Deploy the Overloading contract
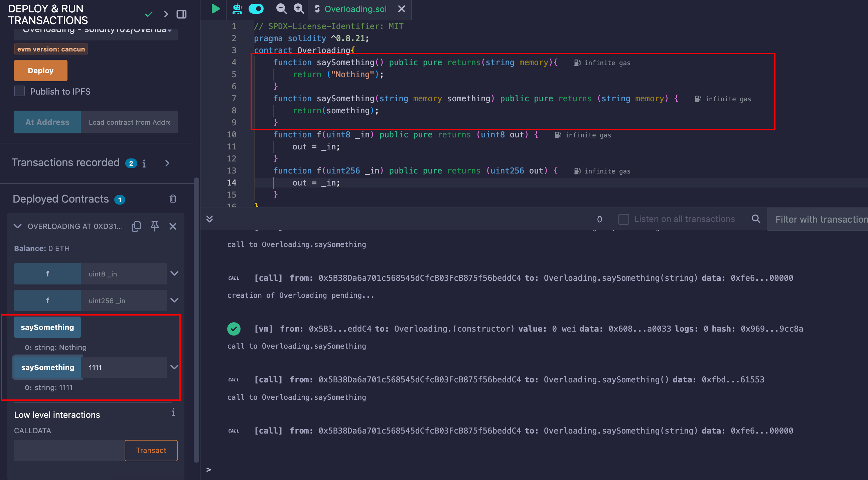Screen dimensions: 868x480 41,71
